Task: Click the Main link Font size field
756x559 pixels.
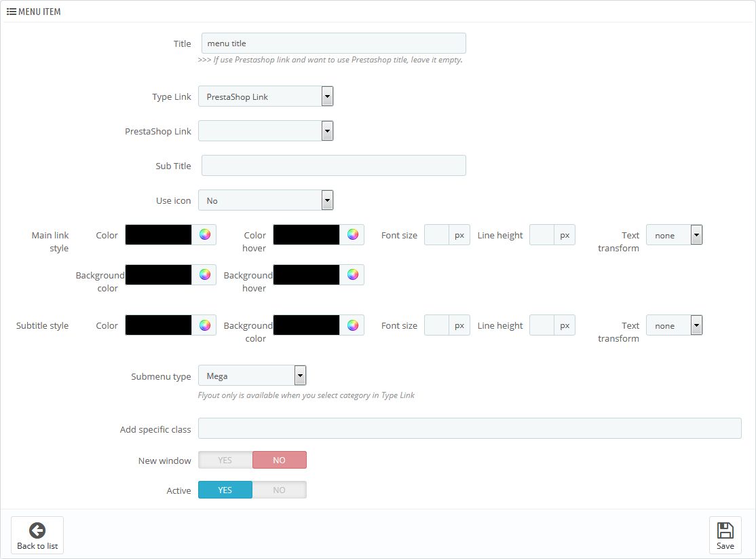Action: [x=436, y=235]
